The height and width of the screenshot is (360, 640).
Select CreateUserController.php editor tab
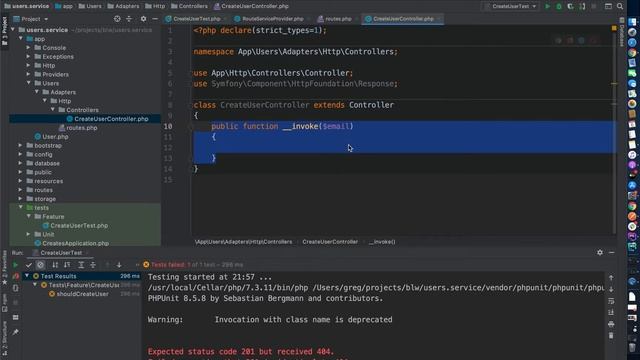tap(403, 19)
